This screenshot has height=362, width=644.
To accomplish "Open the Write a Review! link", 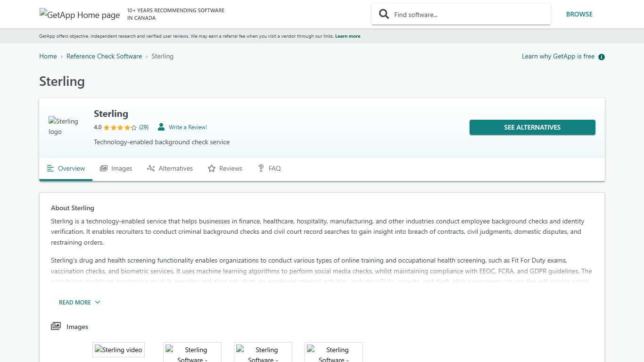I will 188,127.
